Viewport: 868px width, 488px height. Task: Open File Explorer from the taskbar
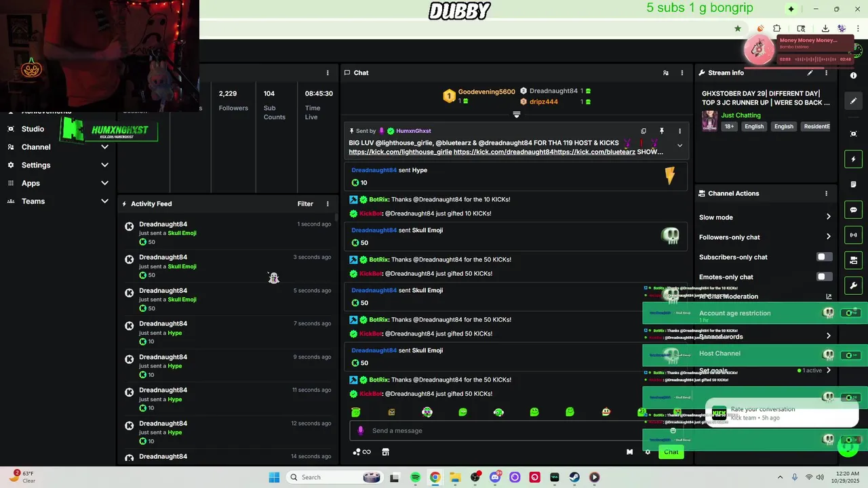pyautogui.click(x=455, y=477)
